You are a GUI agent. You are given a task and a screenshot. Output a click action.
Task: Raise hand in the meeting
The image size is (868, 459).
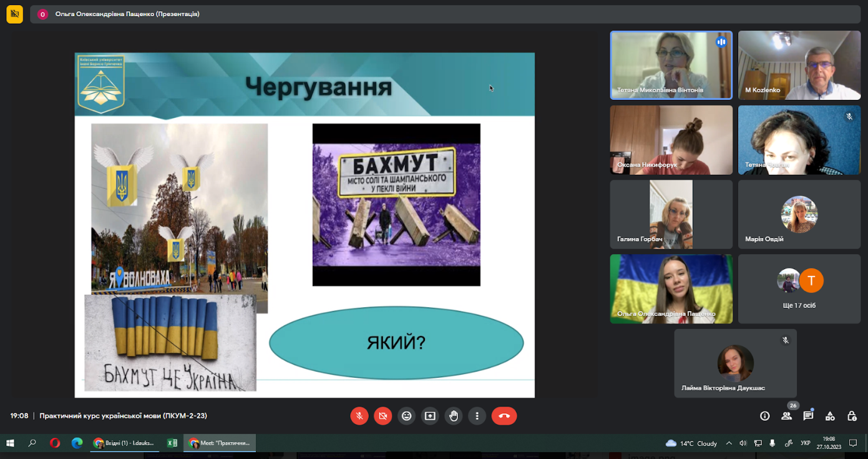454,416
